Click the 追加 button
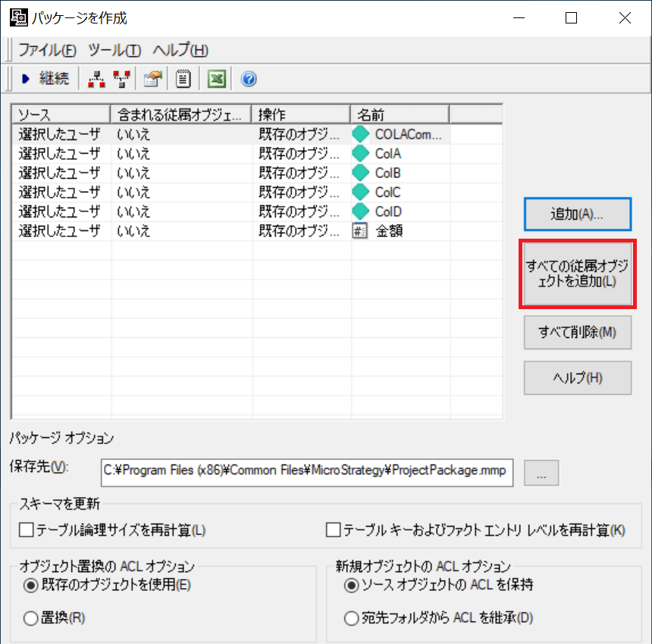The width and height of the screenshot is (652, 644). [x=578, y=214]
